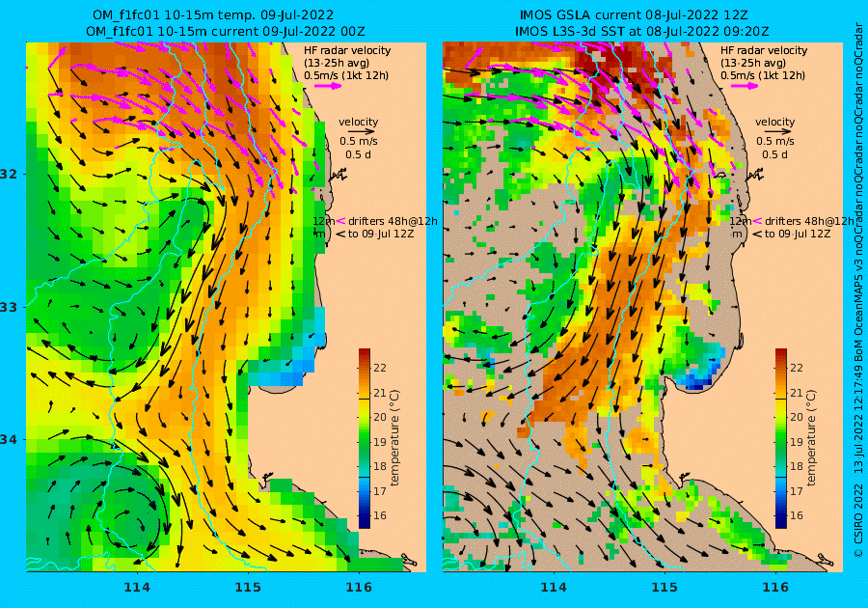This screenshot has height=608, width=868.
Task: Click the 'OM_f1fc01 10-15m temp. 09-Jul-2022' title
Action: [213, 14]
